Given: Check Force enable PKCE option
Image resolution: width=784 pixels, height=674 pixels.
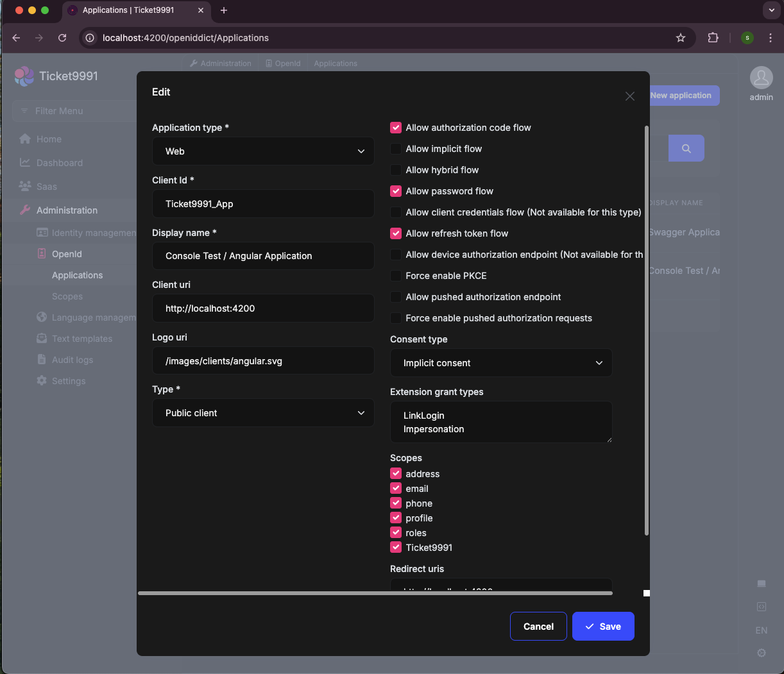Looking at the screenshot, I should click(396, 276).
